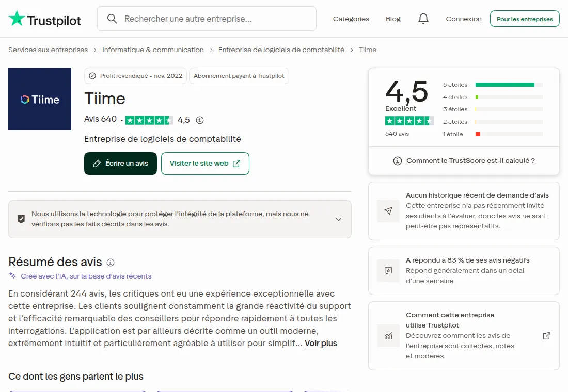
Task: Click Visiter le site web button
Action: (x=205, y=163)
